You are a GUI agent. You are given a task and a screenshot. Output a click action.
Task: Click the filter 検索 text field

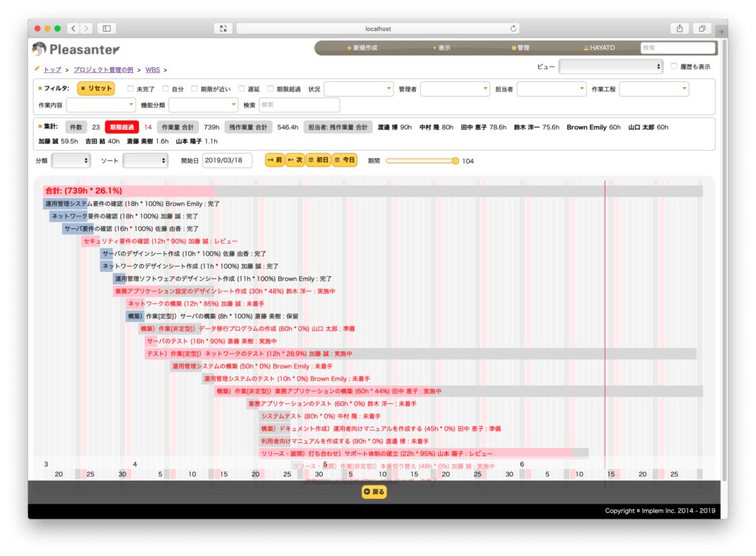point(300,105)
